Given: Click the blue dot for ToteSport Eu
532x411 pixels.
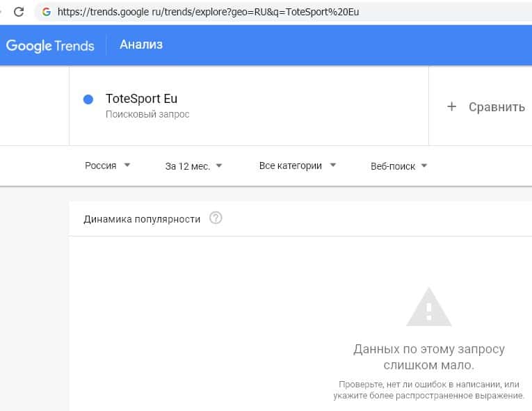Looking at the screenshot, I should pyautogui.click(x=88, y=99).
